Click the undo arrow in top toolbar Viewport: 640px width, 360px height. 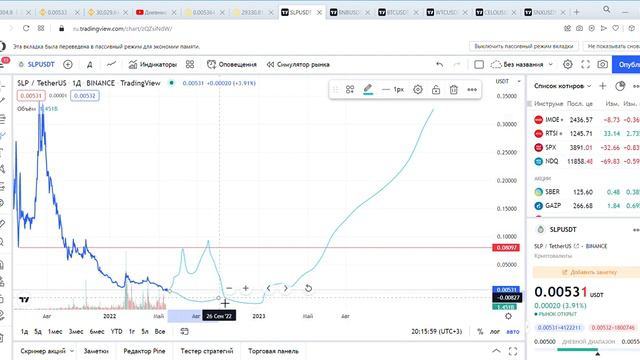click(440, 64)
